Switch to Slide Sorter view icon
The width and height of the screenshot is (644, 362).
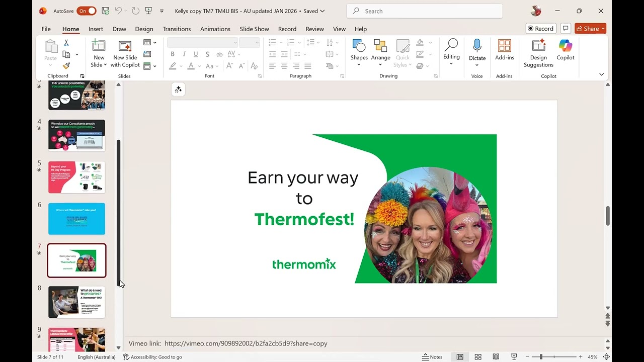(478, 357)
